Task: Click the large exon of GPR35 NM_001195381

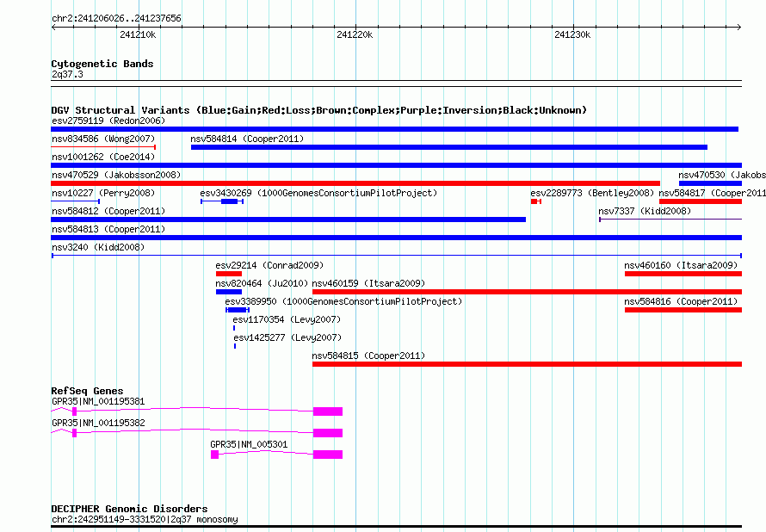Action: [x=328, y=411]
